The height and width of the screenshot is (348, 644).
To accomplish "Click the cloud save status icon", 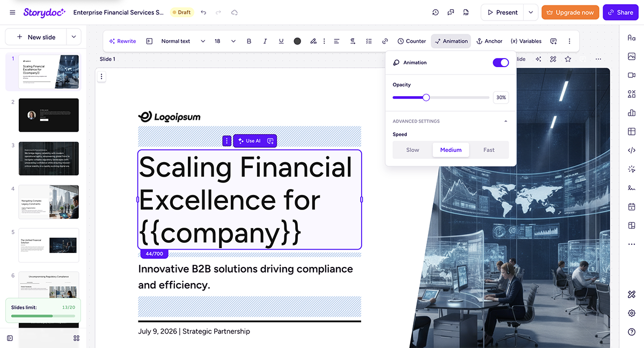I will 235,12.
